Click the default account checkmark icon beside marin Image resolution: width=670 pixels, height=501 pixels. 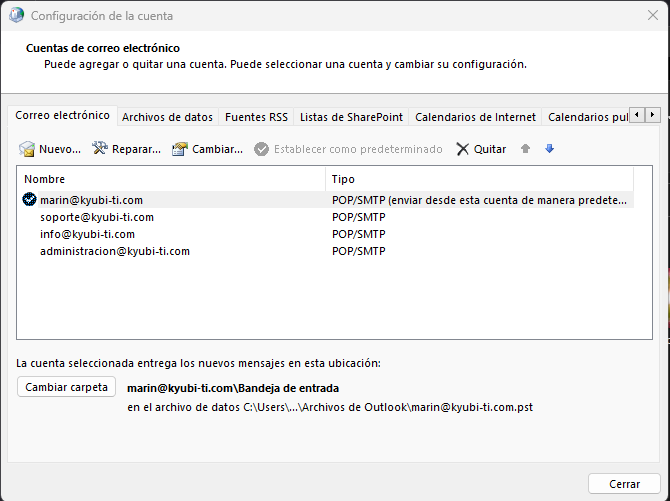[29, 199]
